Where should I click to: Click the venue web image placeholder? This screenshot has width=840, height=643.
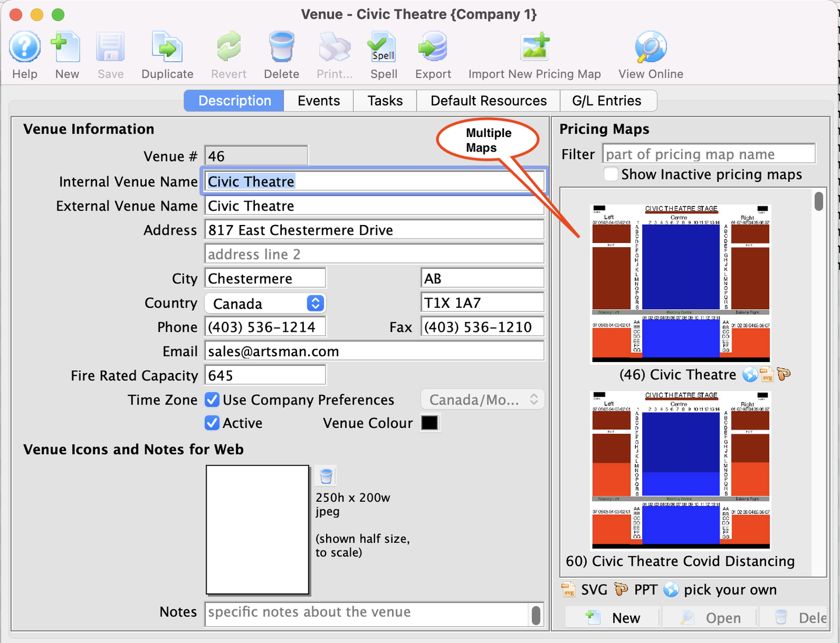257,529
